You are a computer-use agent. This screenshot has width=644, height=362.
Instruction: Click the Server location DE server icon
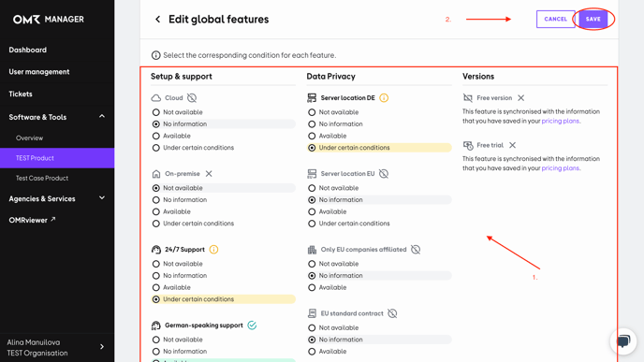312,98
